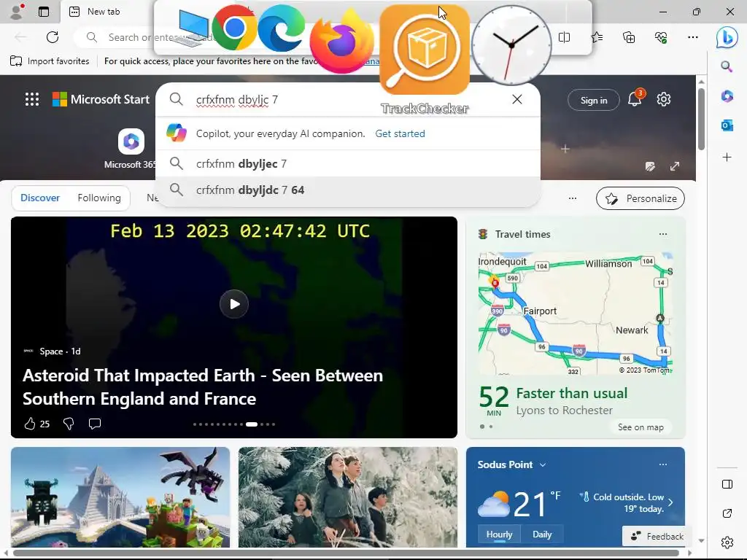Click Import favorites
This screenshot has height=560, width=747.
tap(50, 61)
